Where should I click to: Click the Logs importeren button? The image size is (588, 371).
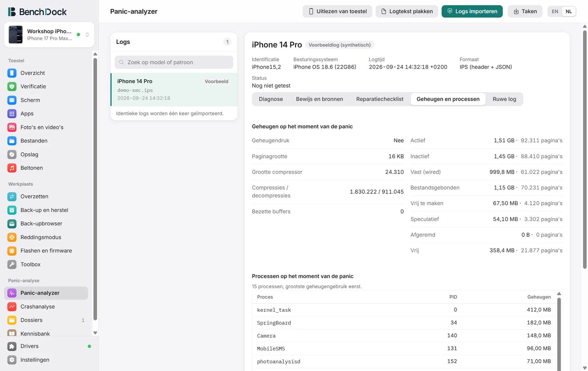click(472, 11)
